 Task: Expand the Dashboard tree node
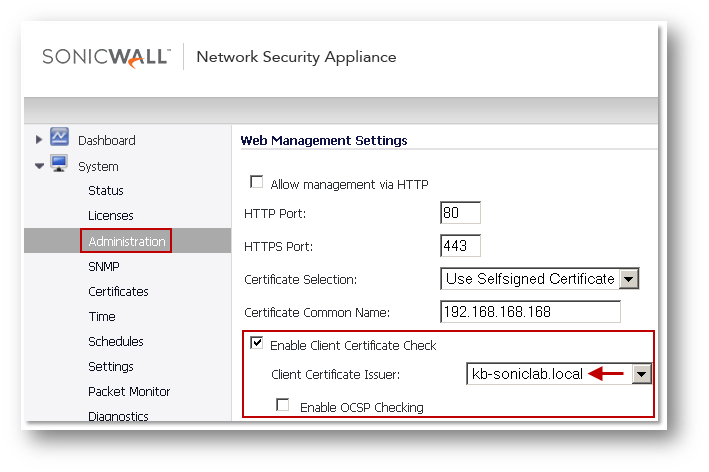point(39,140)
